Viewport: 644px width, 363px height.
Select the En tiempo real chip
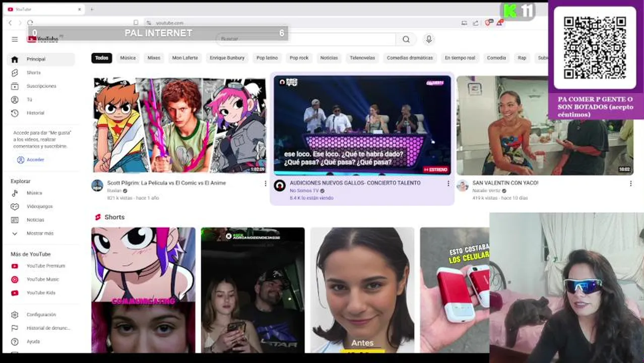[460, 58]
